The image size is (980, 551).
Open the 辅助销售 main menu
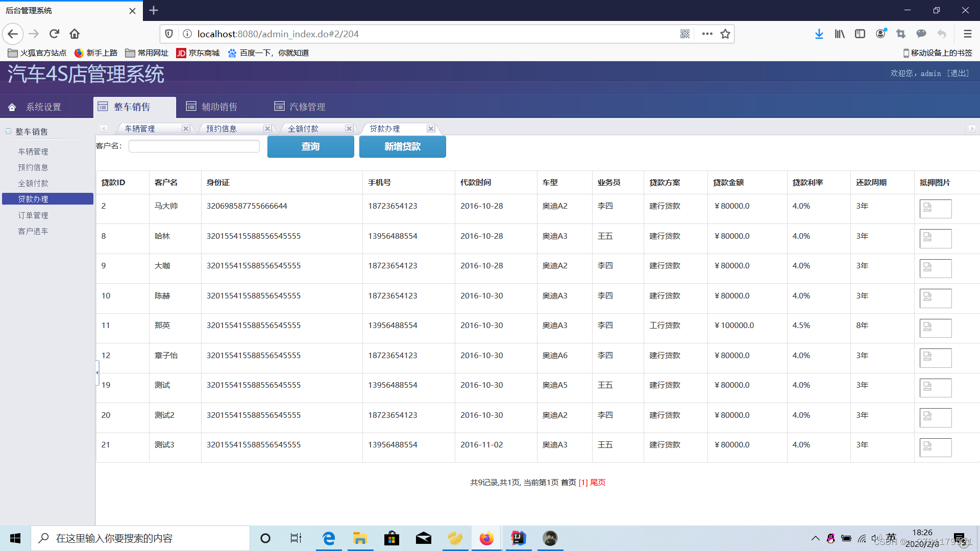pyautogui.click(x=219, y=107)
